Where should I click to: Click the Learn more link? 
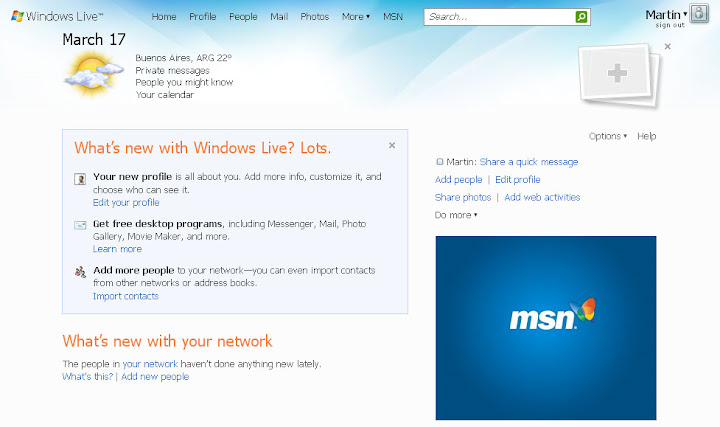117,249
